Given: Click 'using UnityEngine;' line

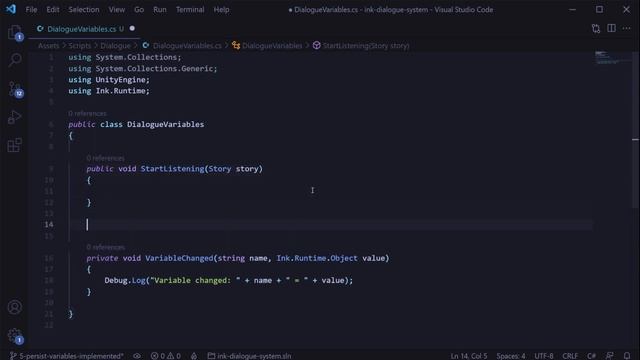Looking at the screenshot, I should (x=109, y=80).
